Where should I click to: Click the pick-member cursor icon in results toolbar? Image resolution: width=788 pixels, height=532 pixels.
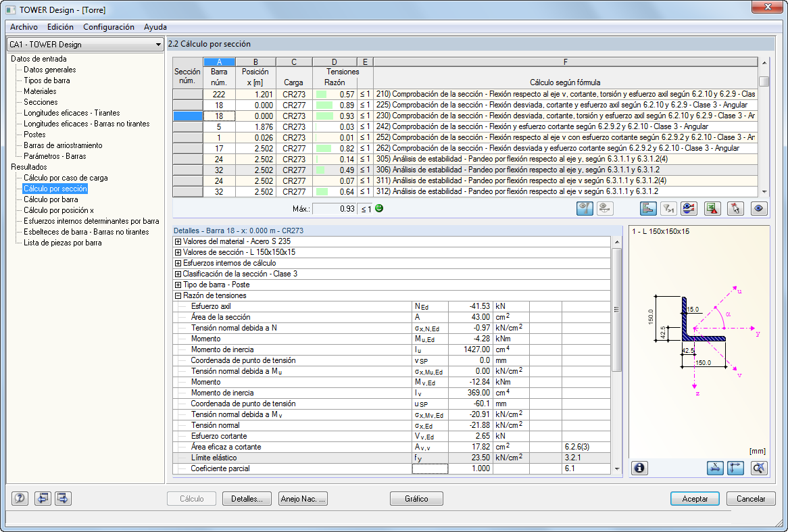(735, 209)
